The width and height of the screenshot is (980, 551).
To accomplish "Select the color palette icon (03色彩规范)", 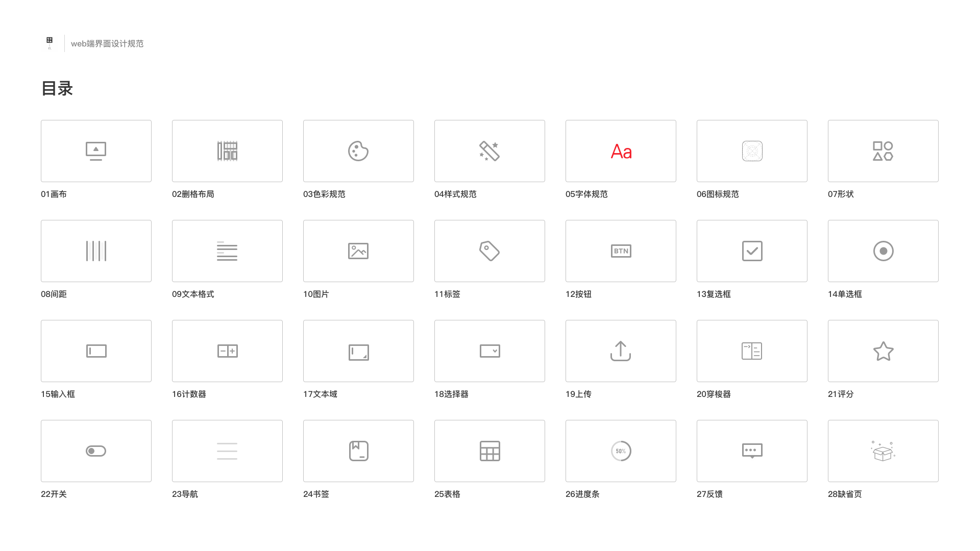I will click(x=358, y=151).
